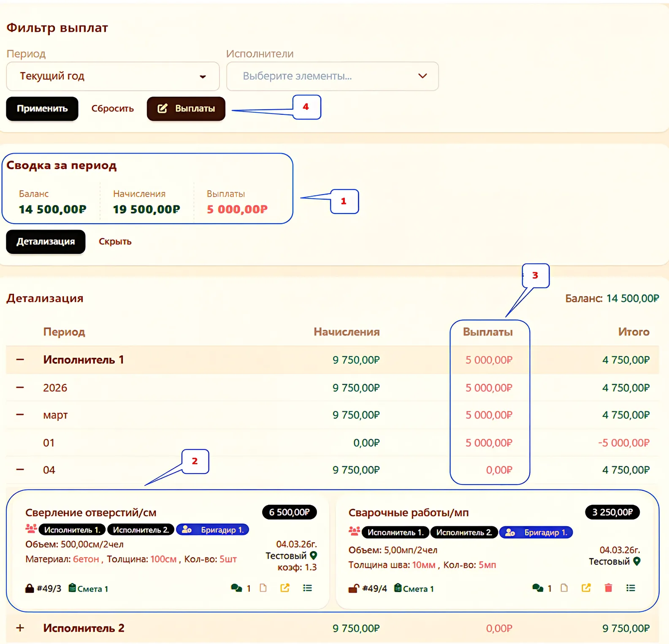Click document icon on Сверление отверстий card

pyautogui.click(x=263, y=588)
